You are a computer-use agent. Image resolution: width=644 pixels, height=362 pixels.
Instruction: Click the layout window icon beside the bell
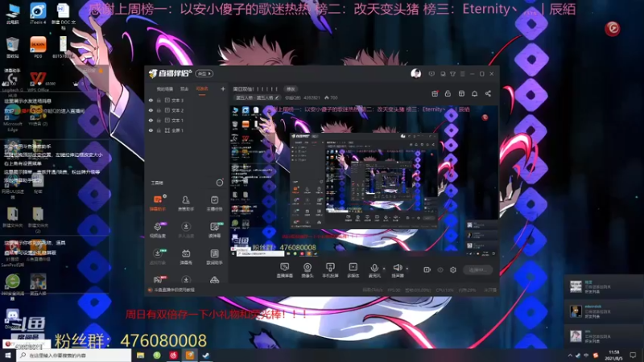(x=461, y=93)
